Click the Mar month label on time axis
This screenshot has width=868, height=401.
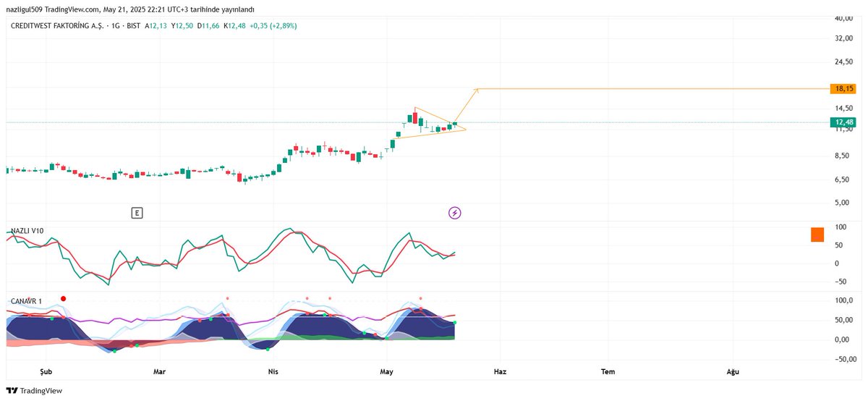[x=160, y=372]
